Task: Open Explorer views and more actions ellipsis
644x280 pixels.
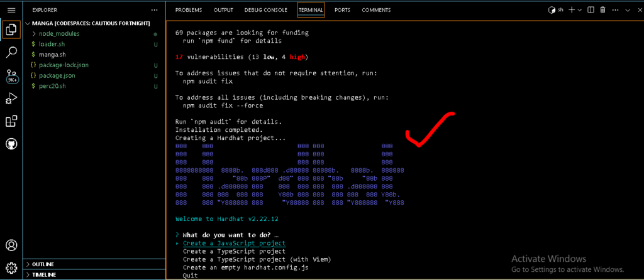Action: coord(154,10)
